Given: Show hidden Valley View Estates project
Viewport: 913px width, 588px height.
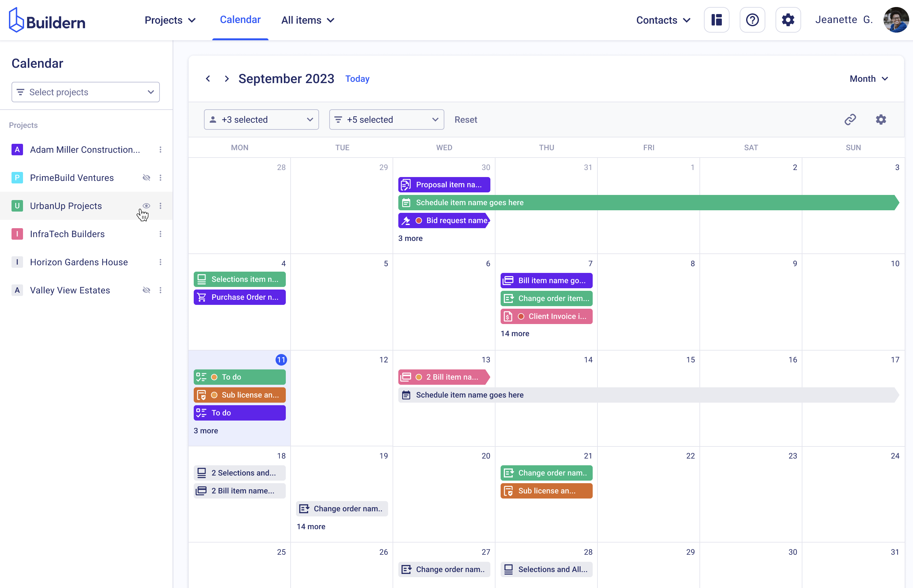Looking at the screenshot, I should click(x=146, y=290).
